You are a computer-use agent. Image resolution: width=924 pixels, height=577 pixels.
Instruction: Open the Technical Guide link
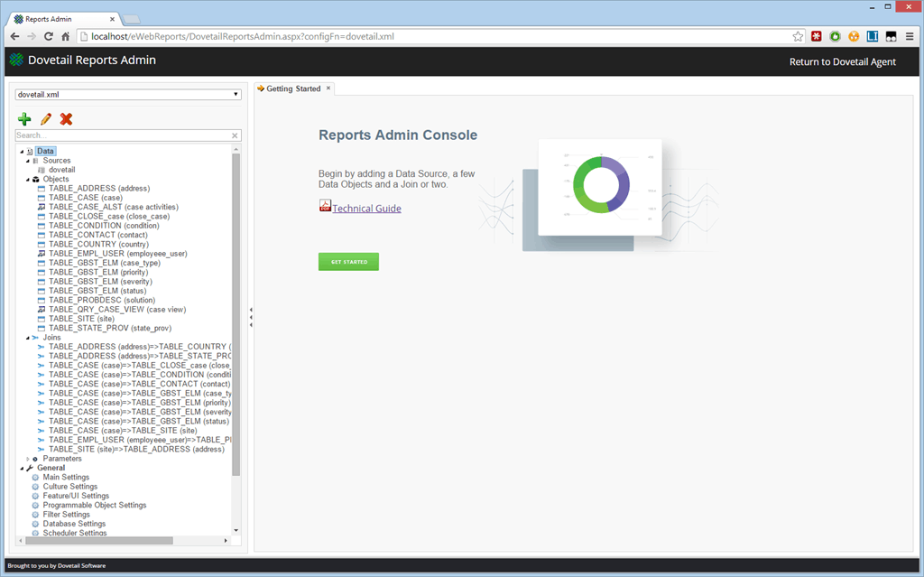pos(366,209)
